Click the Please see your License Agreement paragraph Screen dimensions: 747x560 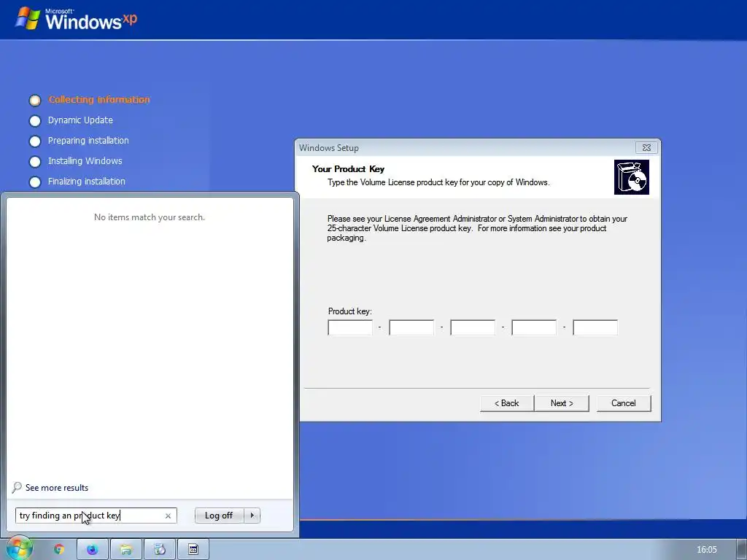tap(477, 228)
